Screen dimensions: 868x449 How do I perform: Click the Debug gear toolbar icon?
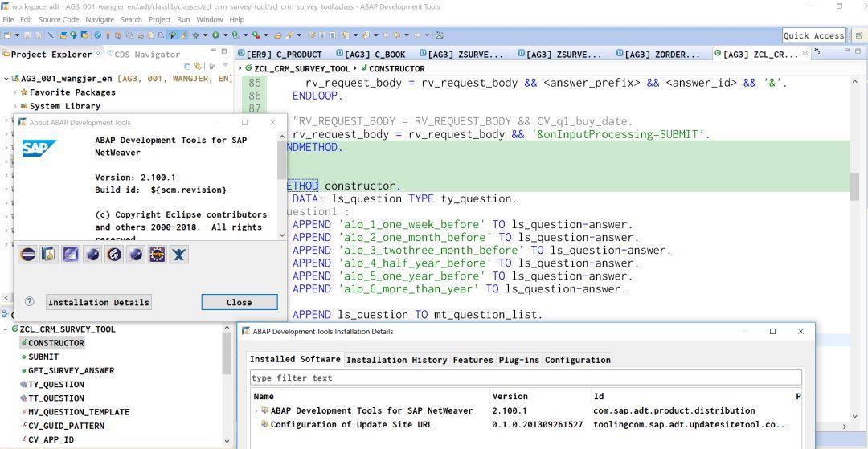[x=195, y=35]
